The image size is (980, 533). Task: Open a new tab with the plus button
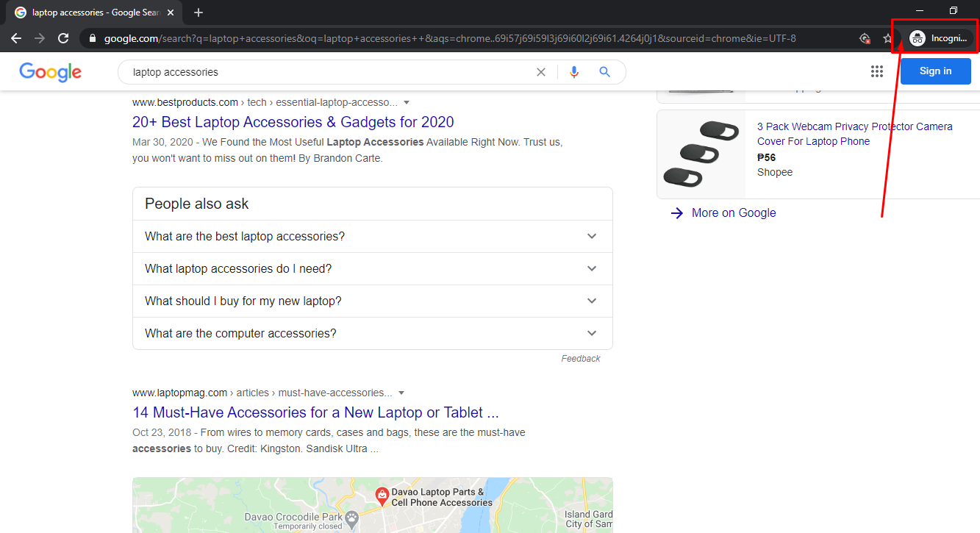(x=198, y=12)
